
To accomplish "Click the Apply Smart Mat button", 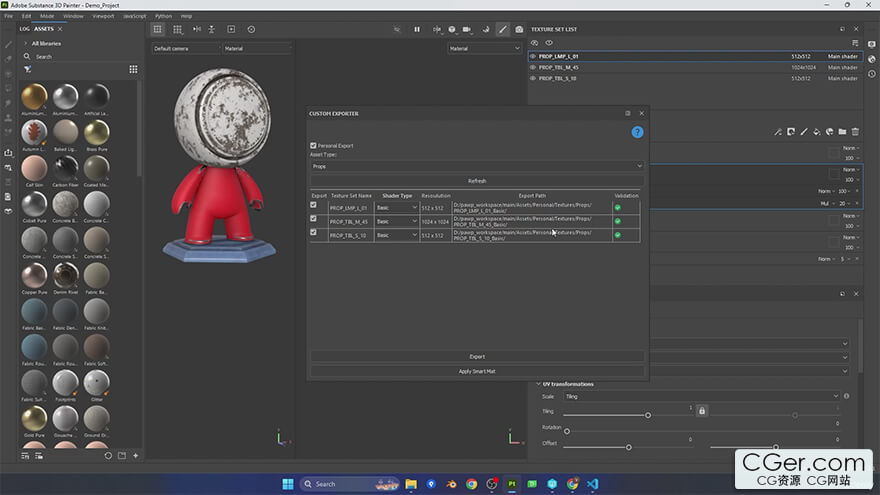I will 477,371.
